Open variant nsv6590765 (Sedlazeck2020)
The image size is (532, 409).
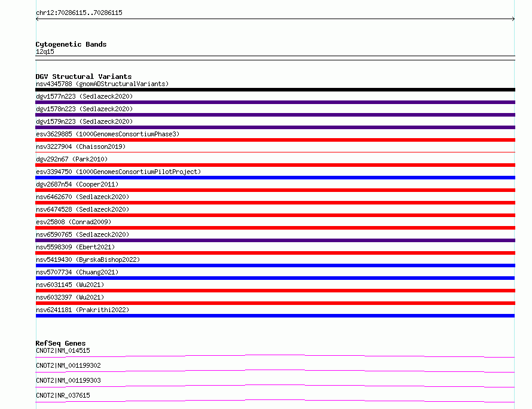pos(82,234)
